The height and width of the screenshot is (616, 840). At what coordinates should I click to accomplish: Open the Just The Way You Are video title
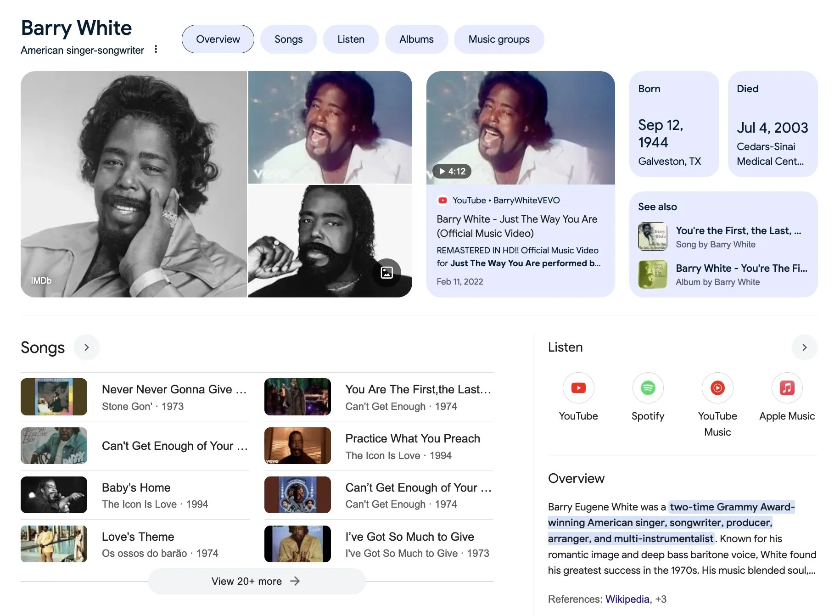tap(517, 226)
